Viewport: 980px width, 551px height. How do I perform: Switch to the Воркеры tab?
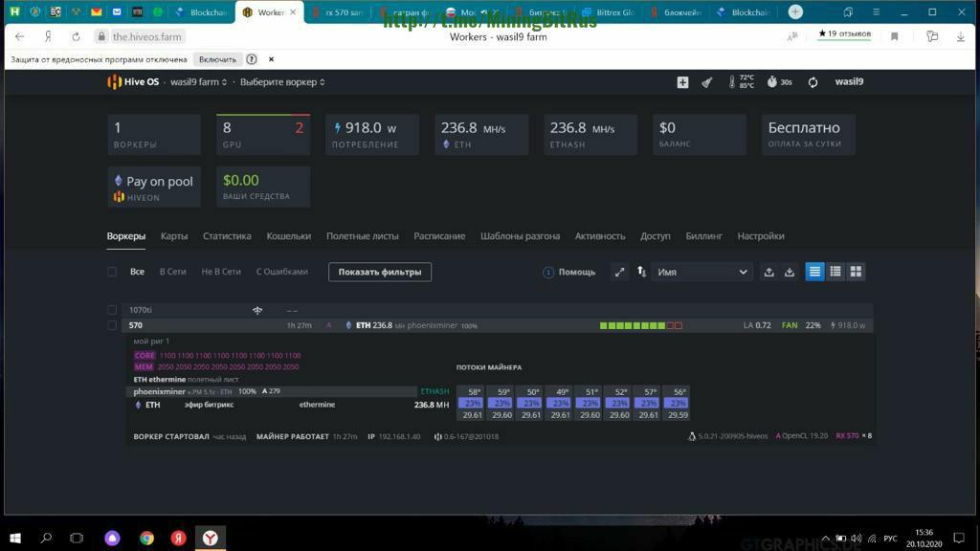tap(126, 236)
